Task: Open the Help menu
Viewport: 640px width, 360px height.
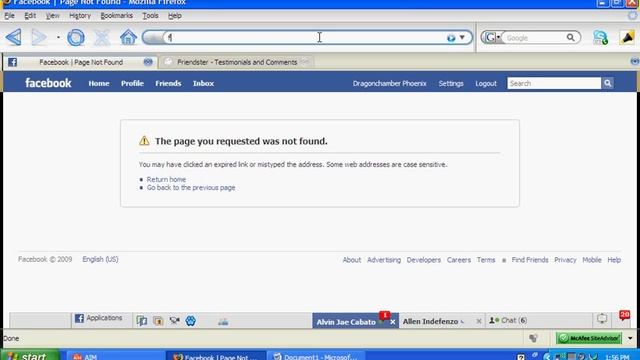Action: click(x=175, y=16)
